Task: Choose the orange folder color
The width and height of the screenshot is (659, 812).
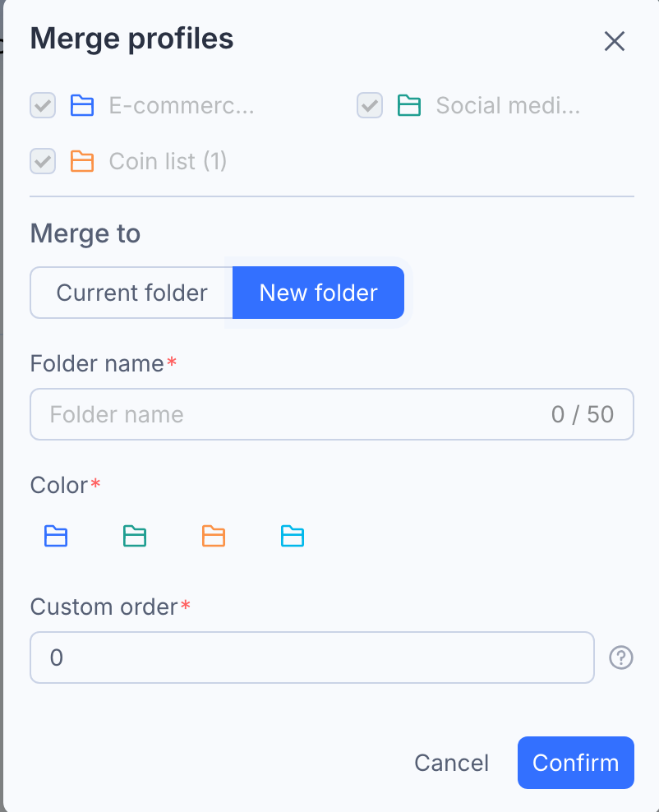Action: [214, 536]
